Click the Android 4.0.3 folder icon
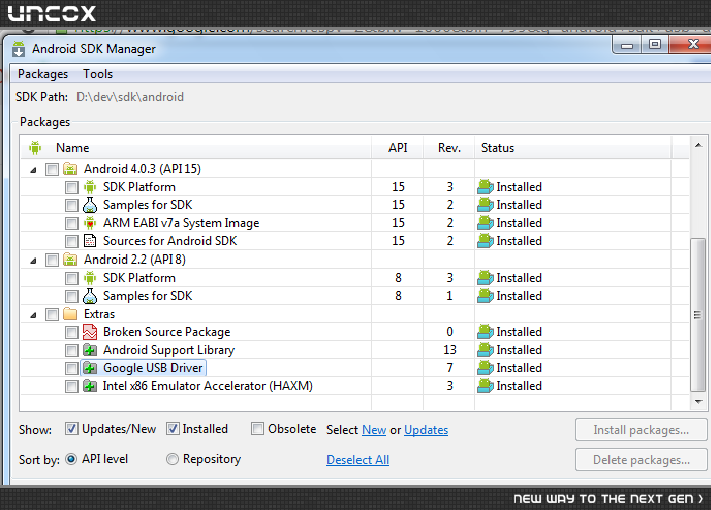 [x=71, y=169]
